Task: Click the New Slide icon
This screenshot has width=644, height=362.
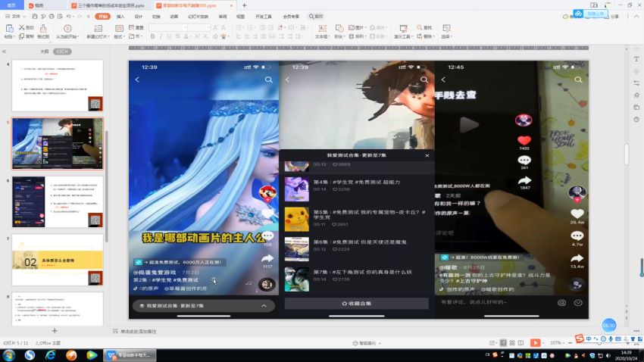Action: (x=98, y=28)
